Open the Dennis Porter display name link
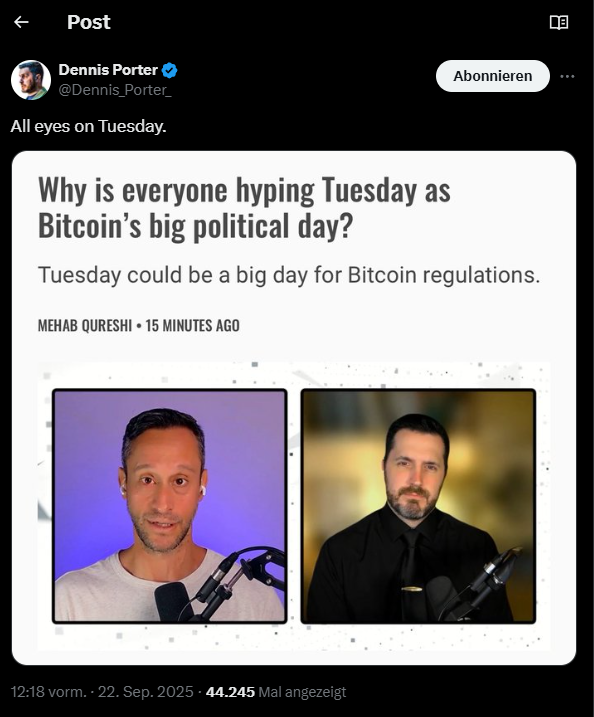Image resolution: width=594 pixels, height=717 pixels. (108, 70)
